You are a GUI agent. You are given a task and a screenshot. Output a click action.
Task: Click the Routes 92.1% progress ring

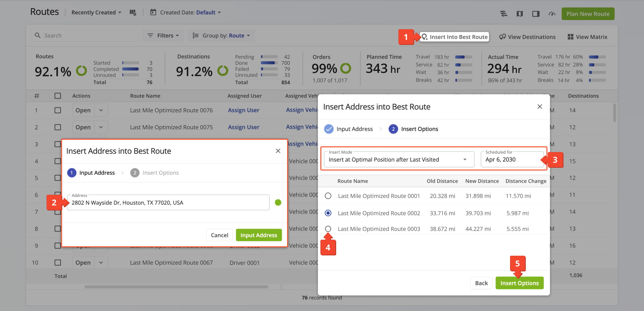coord(81,71)
